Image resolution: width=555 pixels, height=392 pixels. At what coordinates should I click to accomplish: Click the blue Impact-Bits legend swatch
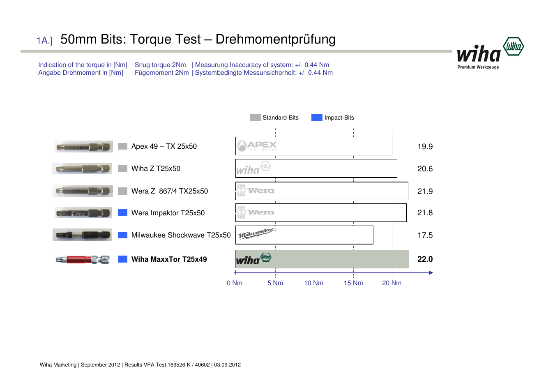coord(317,118)
